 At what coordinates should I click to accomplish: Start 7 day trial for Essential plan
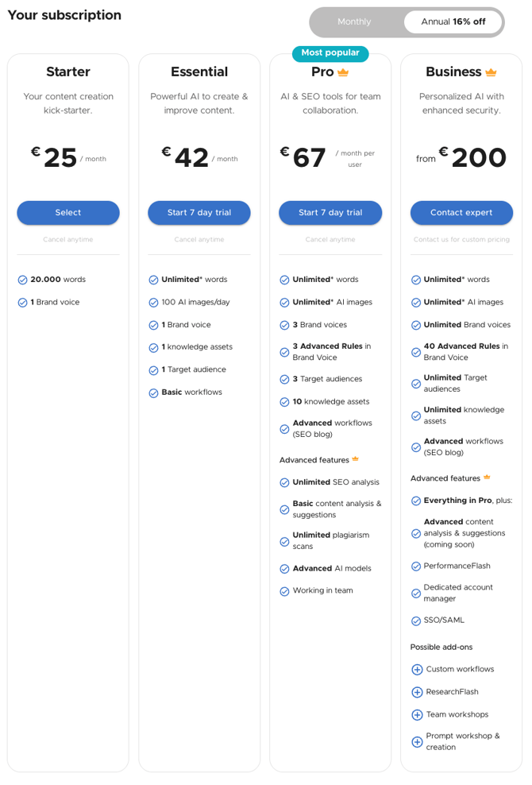199,213
